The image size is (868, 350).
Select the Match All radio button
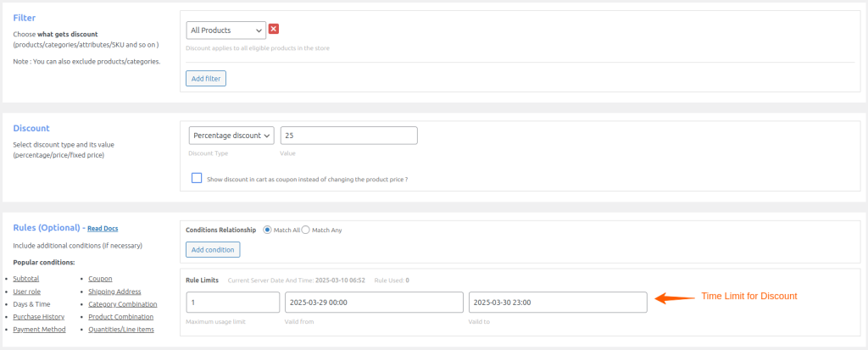[x=267, y=230]
